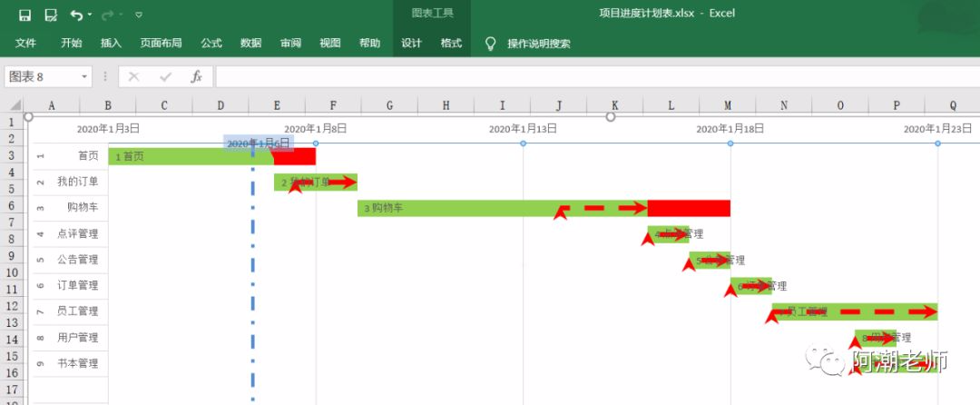Click the 2020年1月18日 axis label

730,129
